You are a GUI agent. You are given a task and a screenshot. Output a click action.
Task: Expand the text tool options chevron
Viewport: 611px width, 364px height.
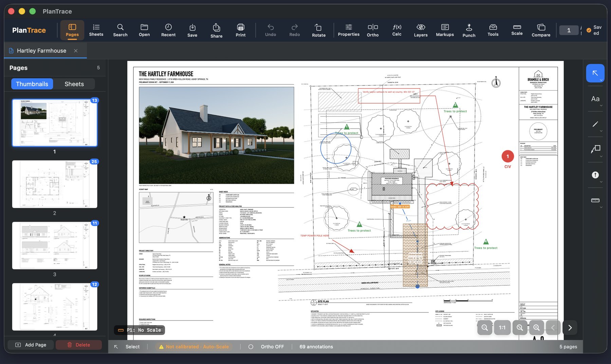601,106
